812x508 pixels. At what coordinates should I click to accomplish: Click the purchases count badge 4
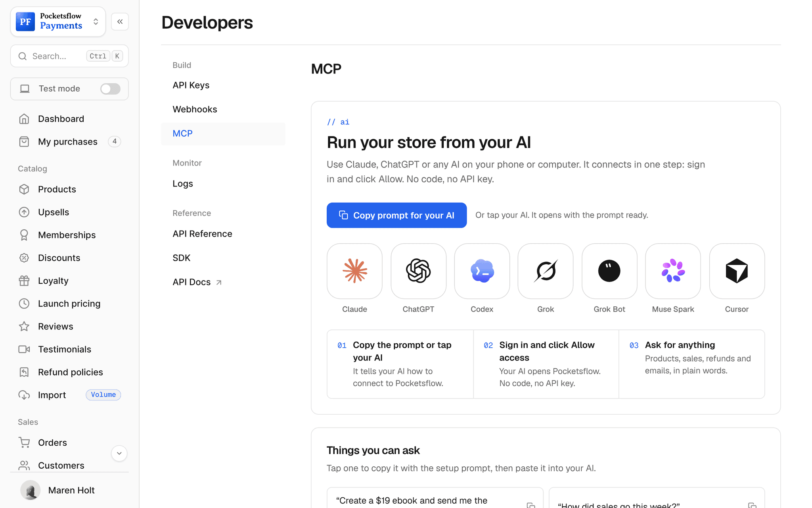114,142
